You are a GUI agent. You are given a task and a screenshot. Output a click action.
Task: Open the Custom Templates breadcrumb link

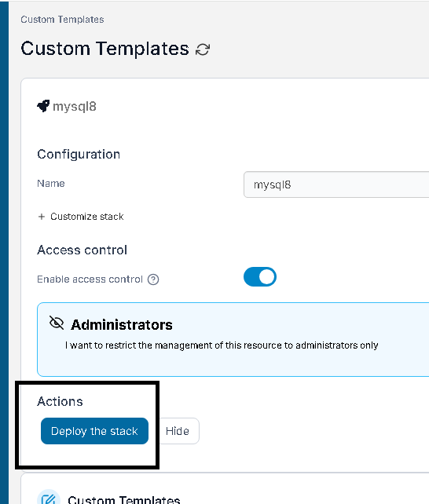pos(62,20)
